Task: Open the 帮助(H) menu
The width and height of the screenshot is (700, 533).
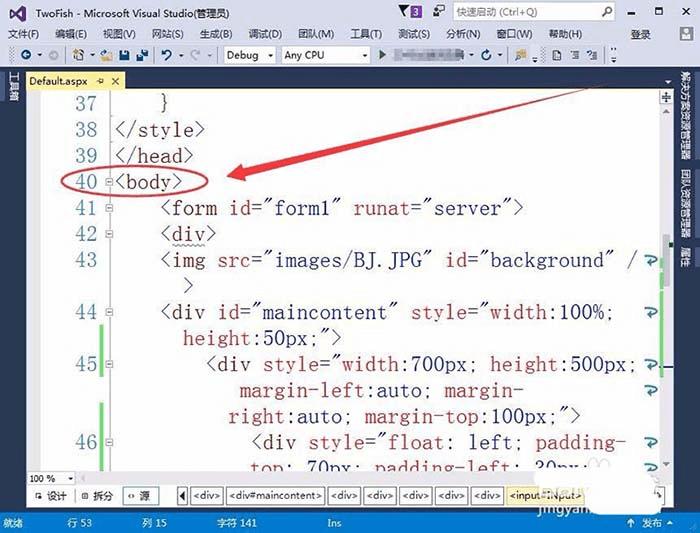Action: tap(565, 34)
